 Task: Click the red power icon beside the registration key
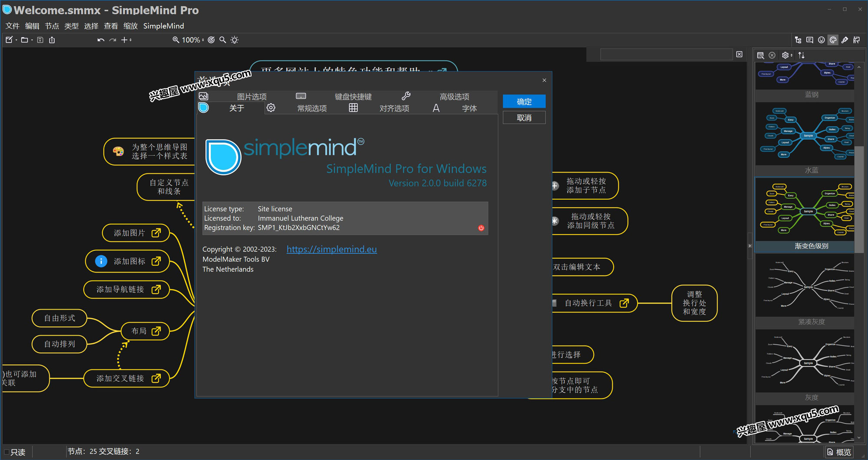click(481, 228)
